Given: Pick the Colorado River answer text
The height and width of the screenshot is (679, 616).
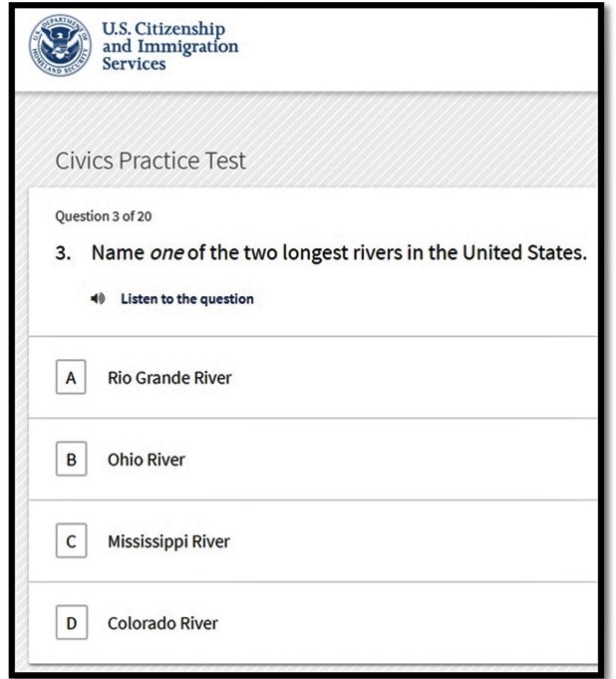Looking at the screenshot, I should [x=162, y=623].
